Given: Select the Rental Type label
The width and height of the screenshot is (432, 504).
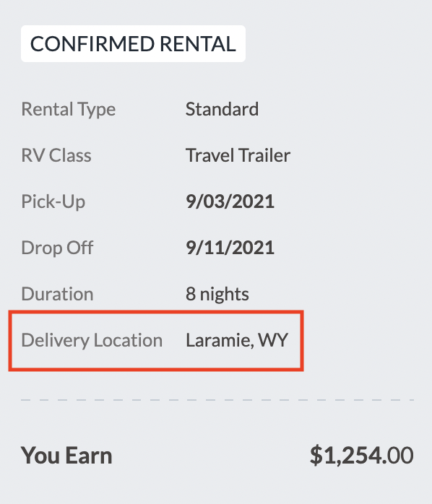Looking at the screenshot, I should [x=68, y=109].
